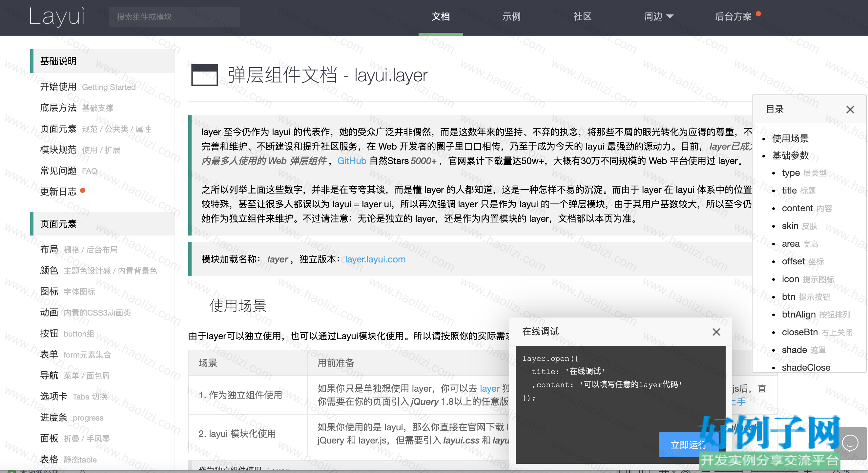Open 颜色 sidebar entry
Screen dimensions: 868x473
point(98,271)
